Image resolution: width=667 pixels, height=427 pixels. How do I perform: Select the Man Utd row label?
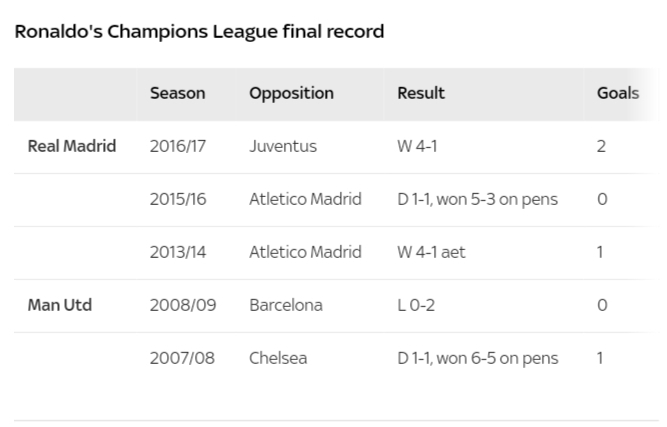coord(60,305)
